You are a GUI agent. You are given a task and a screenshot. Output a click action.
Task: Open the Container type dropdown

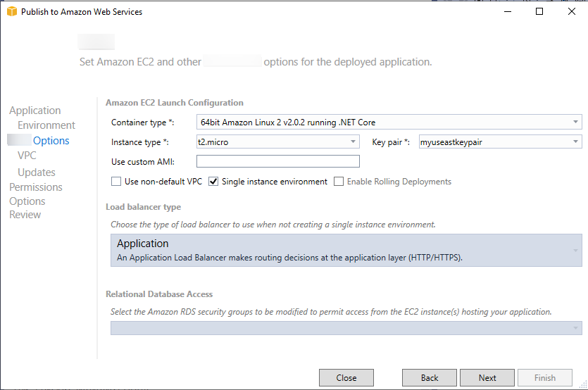tap(576, 122)
